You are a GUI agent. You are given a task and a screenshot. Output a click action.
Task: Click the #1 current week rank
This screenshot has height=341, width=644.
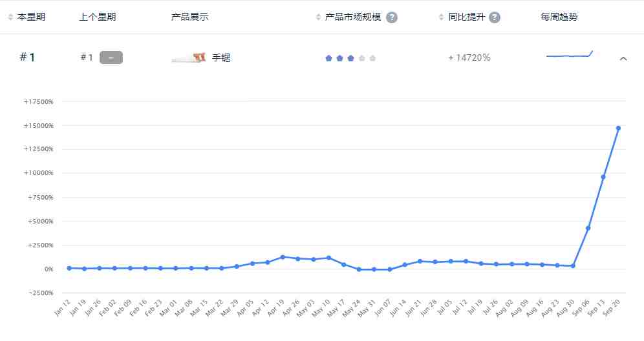click(x=27, y=57)
